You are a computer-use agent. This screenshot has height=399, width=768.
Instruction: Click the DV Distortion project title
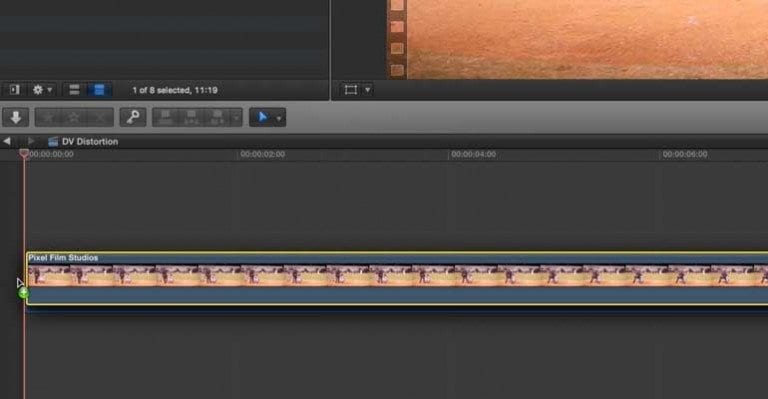pyautogui.click(x=90, y=141)
